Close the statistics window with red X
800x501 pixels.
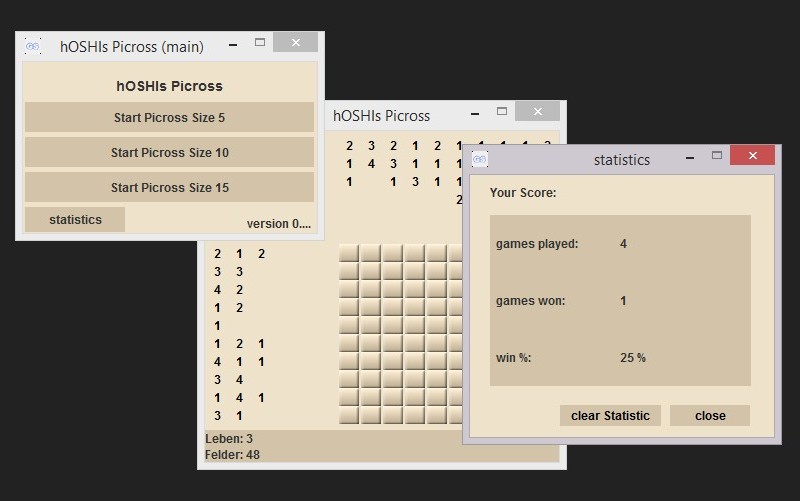coord(752,155)
